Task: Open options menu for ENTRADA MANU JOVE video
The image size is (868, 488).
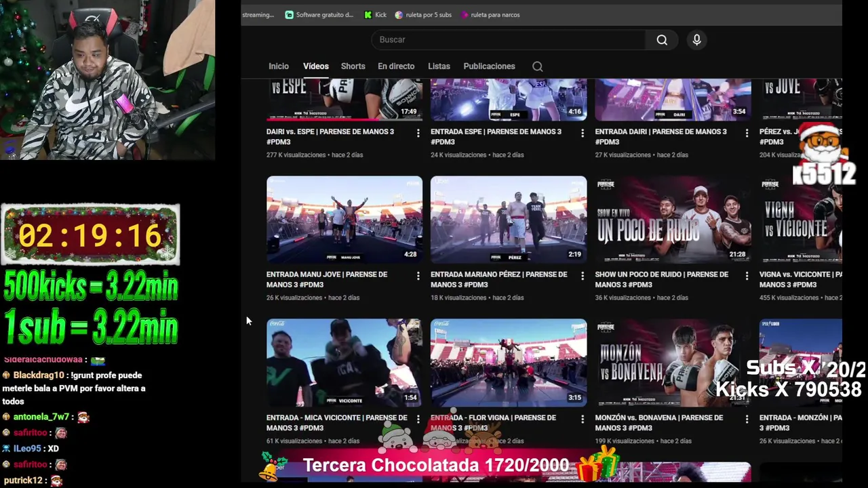Action: point(418,276)
